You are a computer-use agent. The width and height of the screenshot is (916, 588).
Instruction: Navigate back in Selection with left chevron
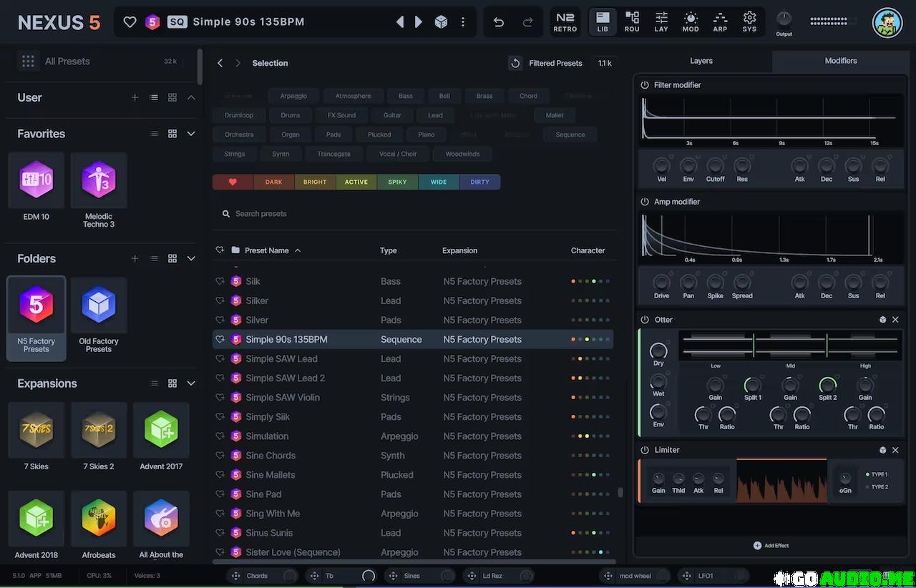pos(220,63)
